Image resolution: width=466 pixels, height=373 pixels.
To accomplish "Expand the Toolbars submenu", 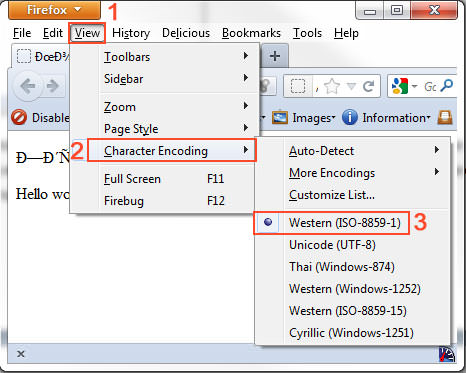I will tap(164, 57).
